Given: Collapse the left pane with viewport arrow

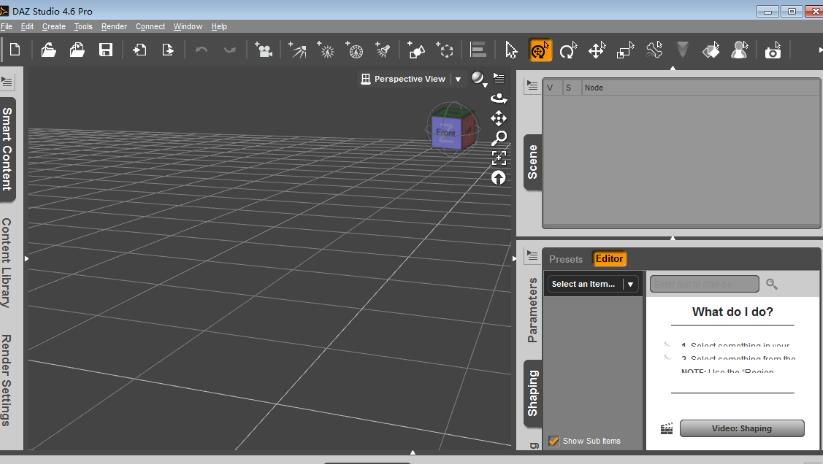Looking at the screenshot, I should click(x=27, y=259).
